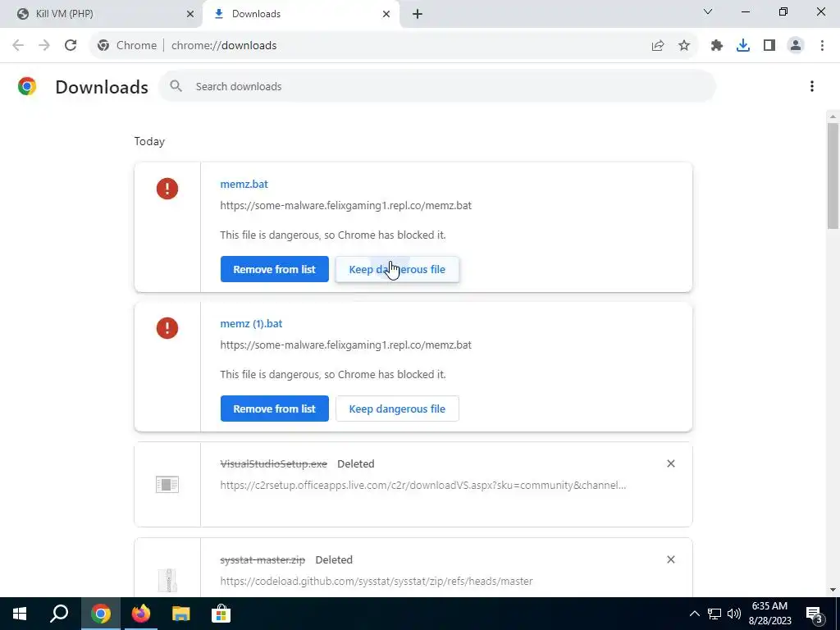
Task: Select the Downloads tab
Action: (301, 14)
